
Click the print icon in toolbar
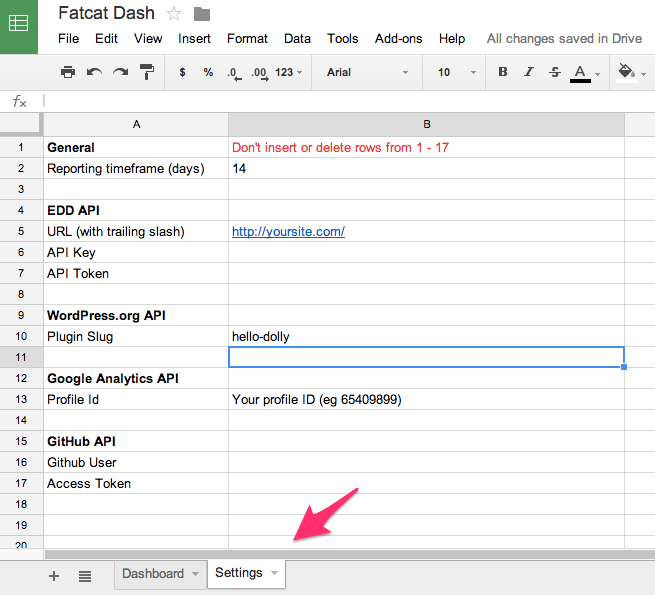pyautogui.click(x=68, y=72)
